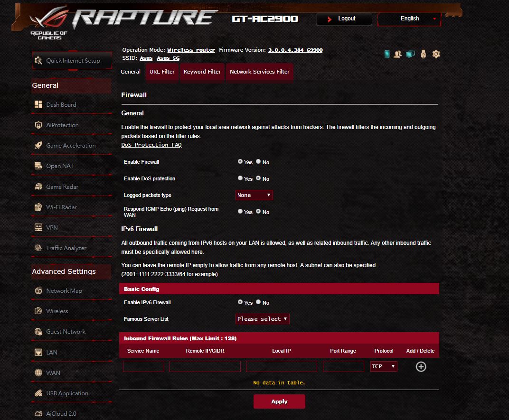The height and width of the screenshot is (420, 509).
Task: Click the Open NAT icon
Action: (38, 166)
